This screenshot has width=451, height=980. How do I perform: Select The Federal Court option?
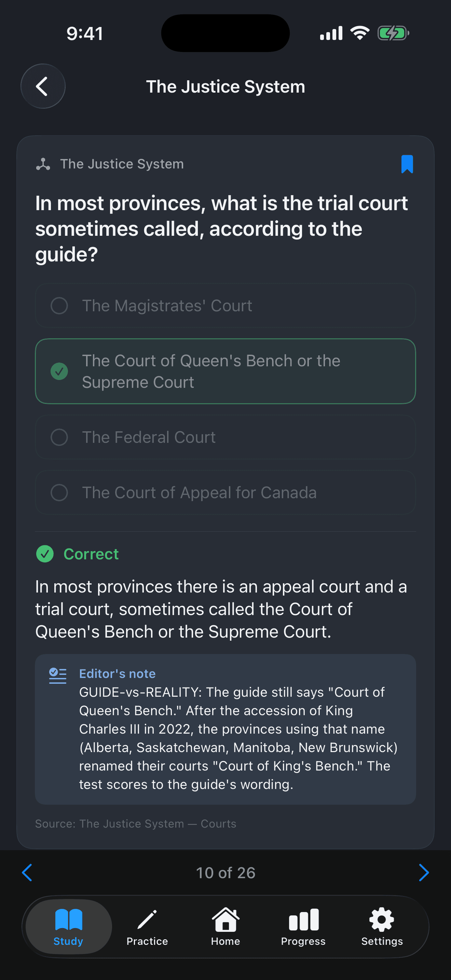pyautogui.click(x=225, y=437)
